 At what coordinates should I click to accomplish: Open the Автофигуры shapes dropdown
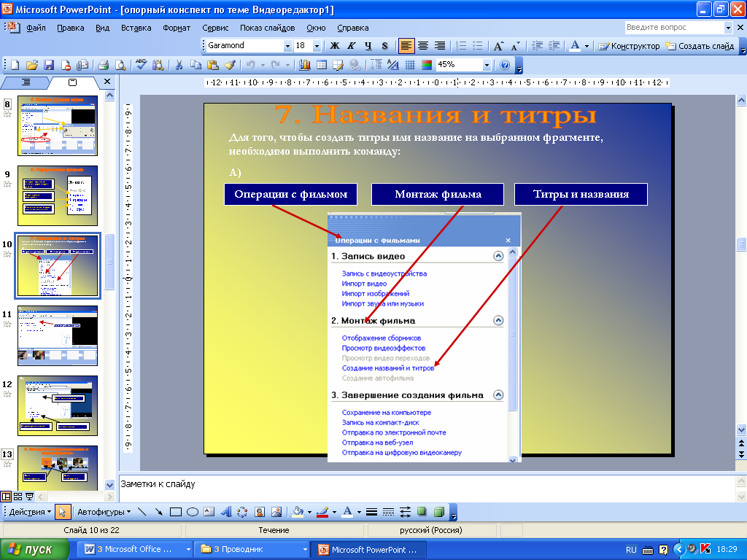coord(104,512)
